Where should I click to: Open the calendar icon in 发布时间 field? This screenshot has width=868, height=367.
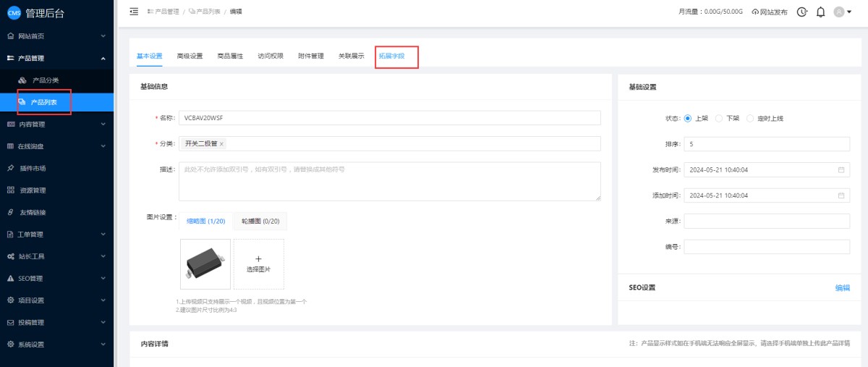[841, 169]
